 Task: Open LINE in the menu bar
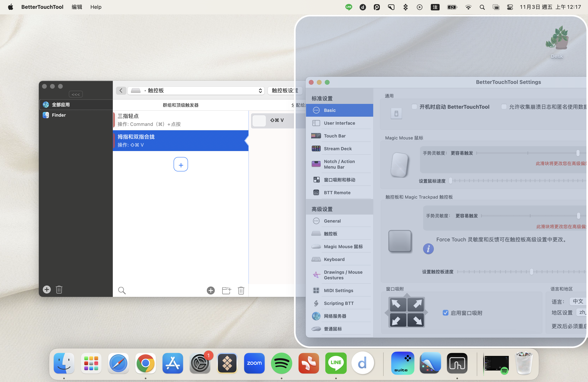pyautogui.click(x=349, y=7)
